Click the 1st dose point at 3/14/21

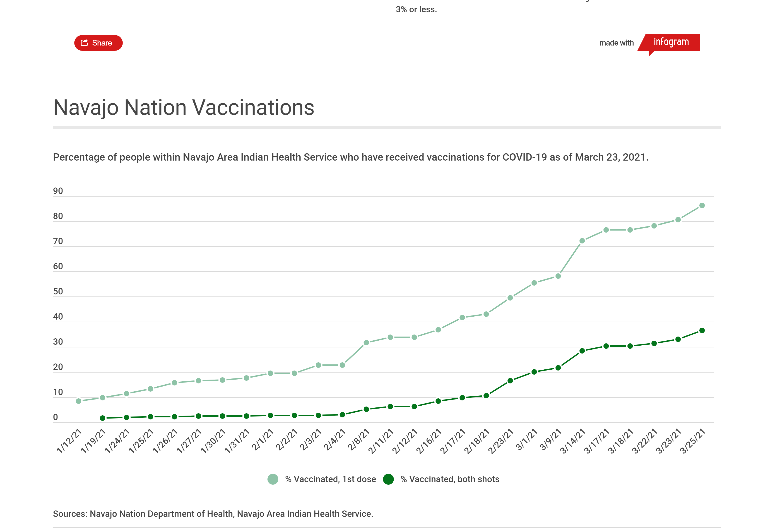point(582,241)
